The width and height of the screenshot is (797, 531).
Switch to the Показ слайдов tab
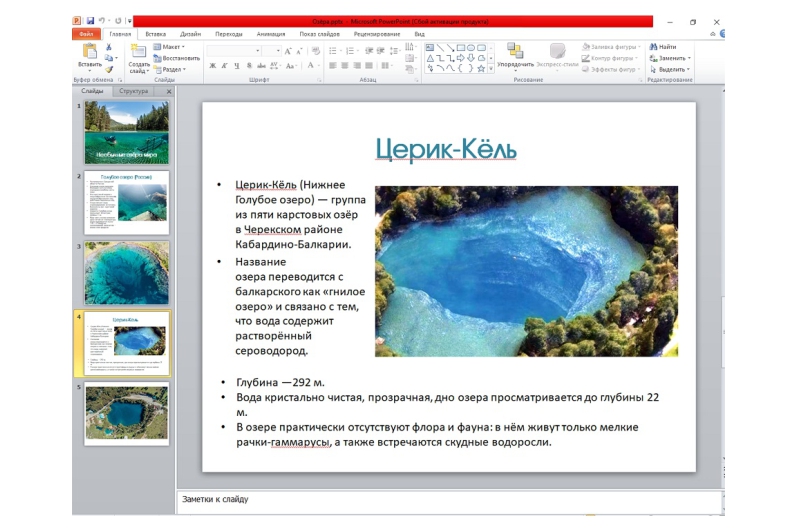click(319, 34)
